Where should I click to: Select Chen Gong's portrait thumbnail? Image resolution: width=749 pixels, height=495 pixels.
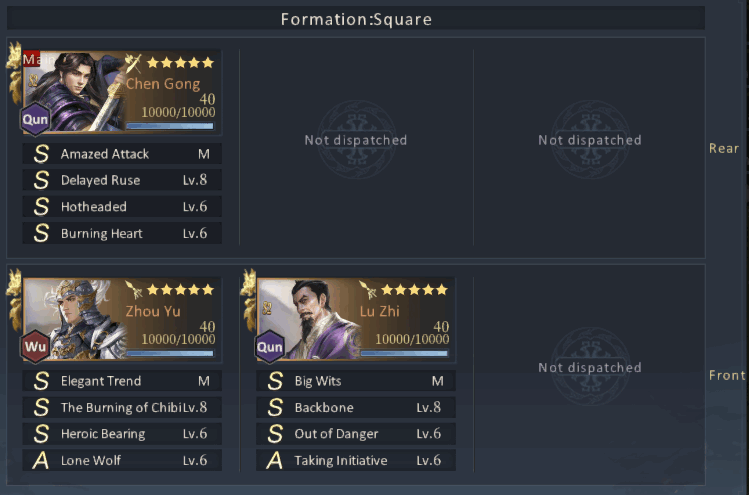(x=74, y=91)
